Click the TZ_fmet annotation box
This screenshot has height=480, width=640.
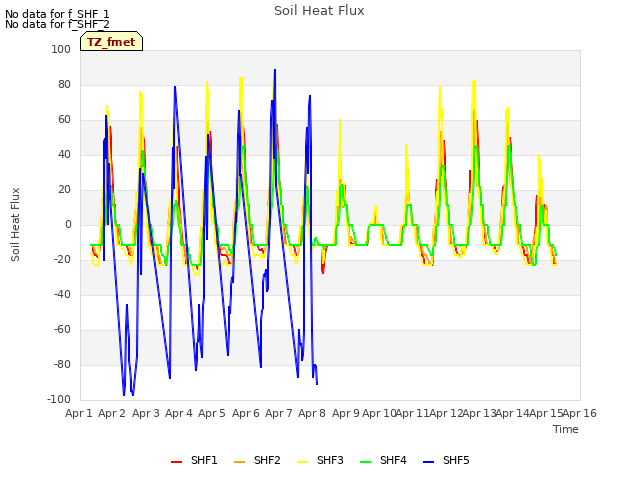pos(111,41)
